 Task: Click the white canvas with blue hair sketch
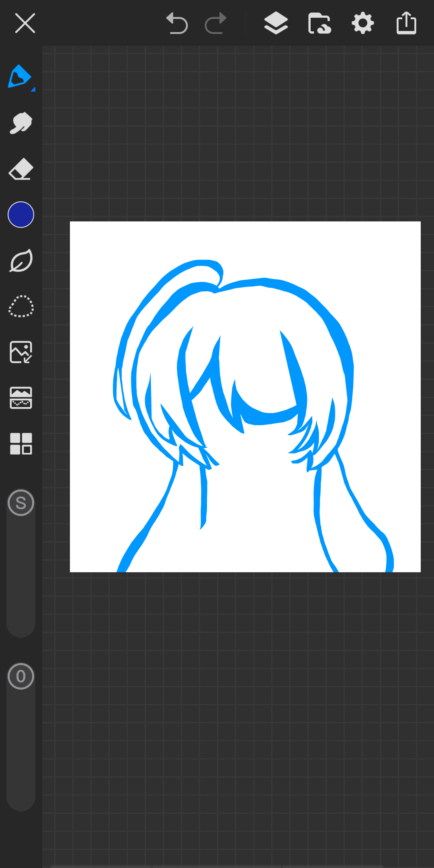click(x=245, y=397)
